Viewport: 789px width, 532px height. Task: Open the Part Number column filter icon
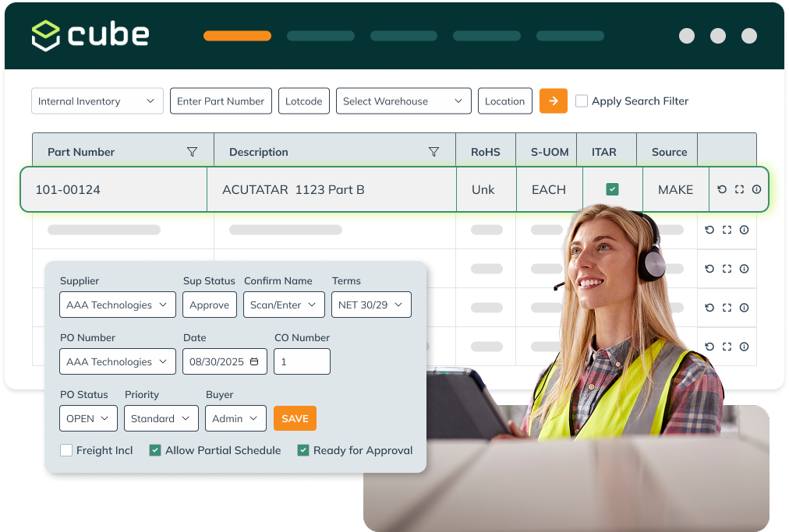tap(192, 152)
